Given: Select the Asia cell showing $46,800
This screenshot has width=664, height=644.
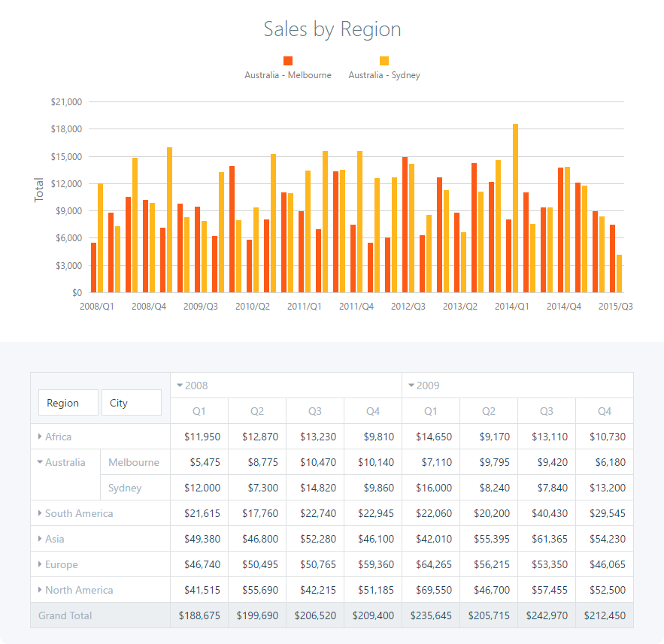Looking at the screenshot, I should click(x=257, y=539).
